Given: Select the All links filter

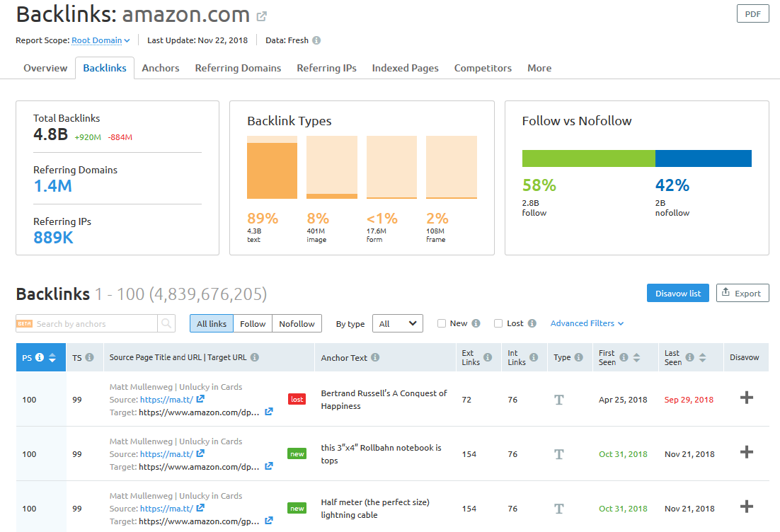Looking at the screenshot, I should 212,324.
